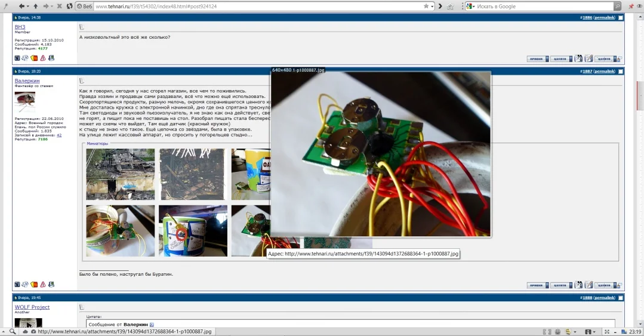This screenshot has height=336, width=644.
Task: Open the charred debris thumbnail
Action: pyautogui.click(x=193, y=174)
